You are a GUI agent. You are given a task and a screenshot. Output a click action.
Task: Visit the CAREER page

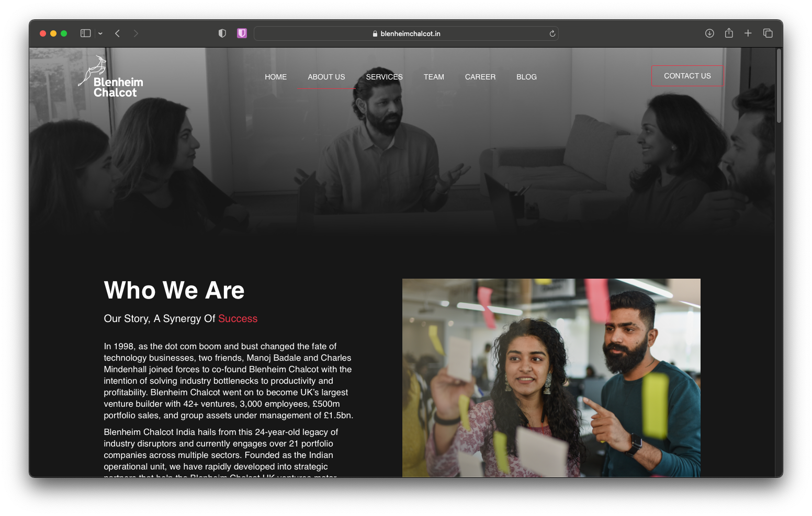point(480,77)
